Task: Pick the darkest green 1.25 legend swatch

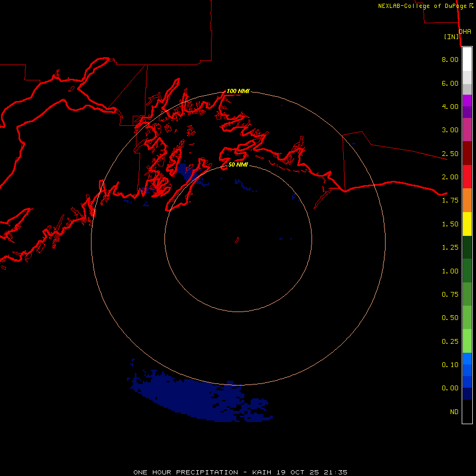Action: 467,247
